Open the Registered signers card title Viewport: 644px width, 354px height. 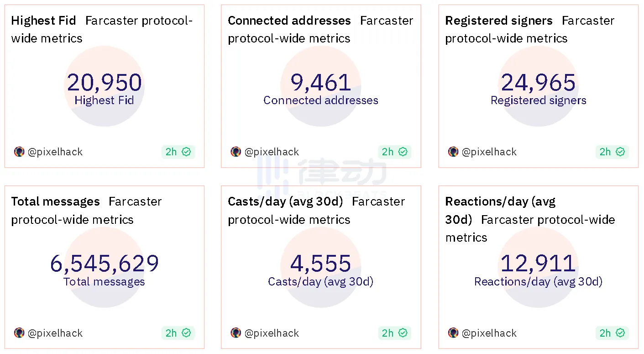coord(498,21)
